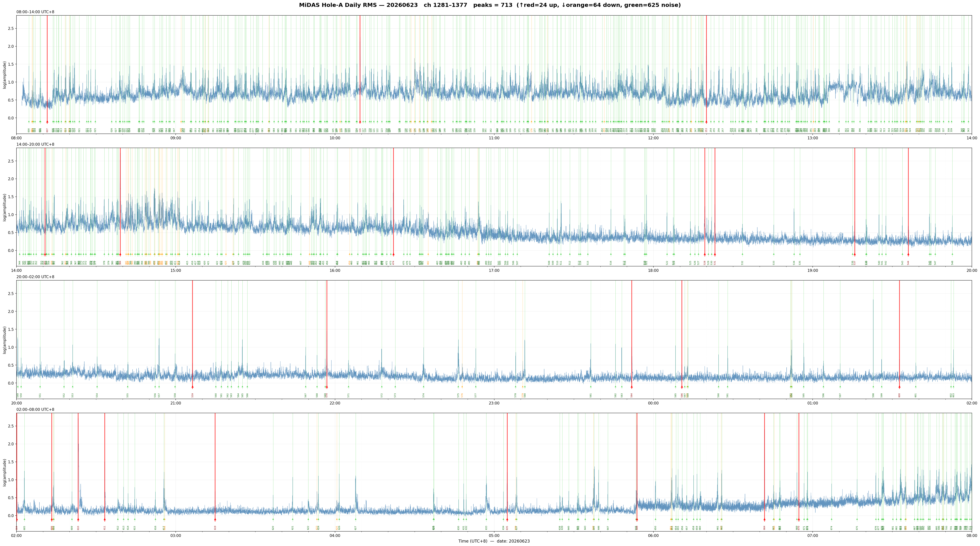The image size is (980, 546).
Task: Click the orange down-peak label 425
Action: (x=226, y=263)
